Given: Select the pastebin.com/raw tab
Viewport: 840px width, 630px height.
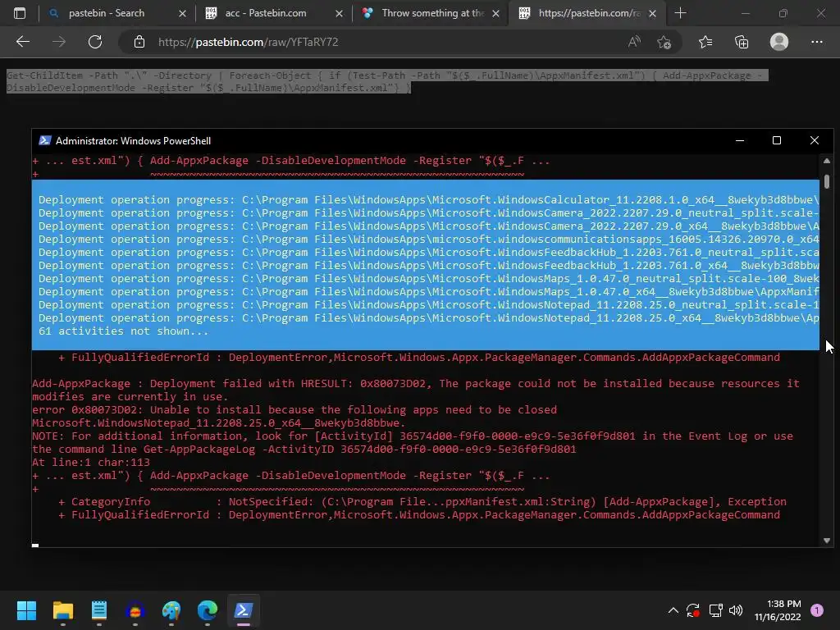Looking at the screenshot, I should tap(587, 13).
